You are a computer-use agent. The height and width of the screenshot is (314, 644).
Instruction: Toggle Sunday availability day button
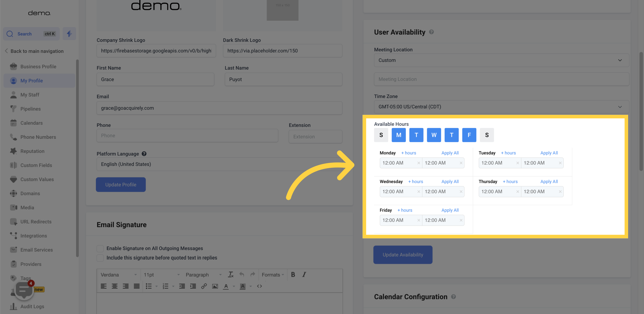pyautogui.click(x=381, y=135)
